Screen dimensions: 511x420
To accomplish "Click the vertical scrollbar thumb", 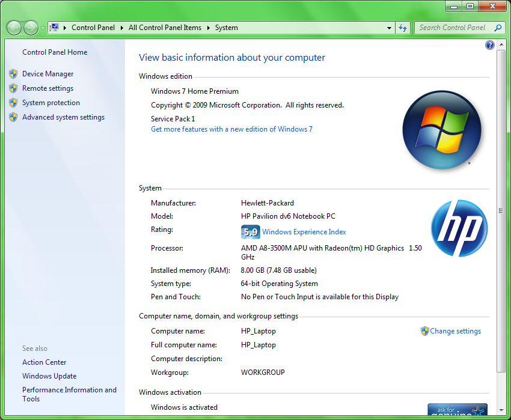I will (x=500, y=210).
